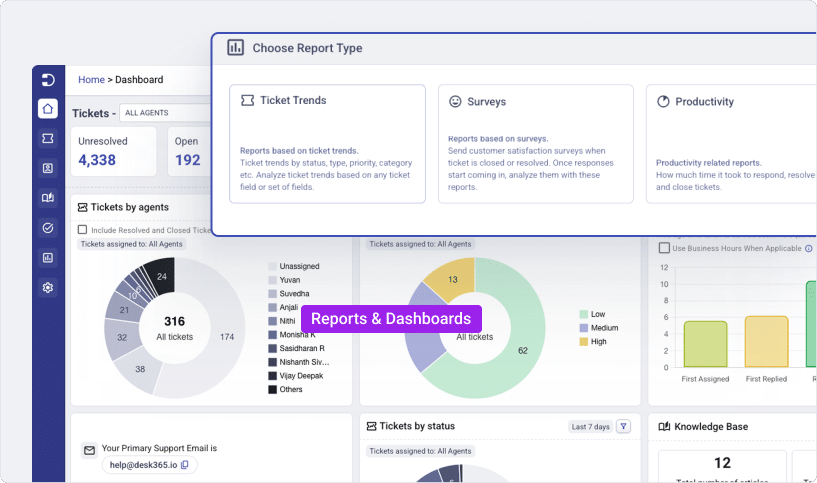The height and width of the screenshot is (483, 817).
Task: Select the Ticket Trends report type card
Action: (327, 144)
